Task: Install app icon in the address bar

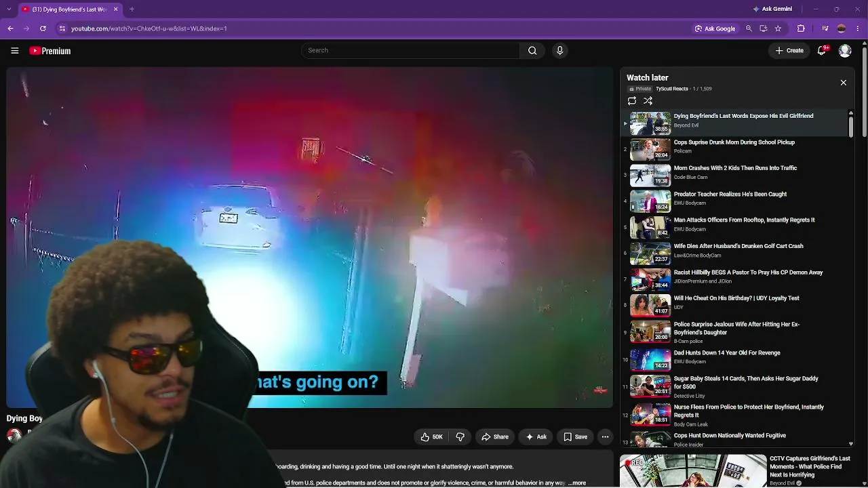Action: pos(764,28)
